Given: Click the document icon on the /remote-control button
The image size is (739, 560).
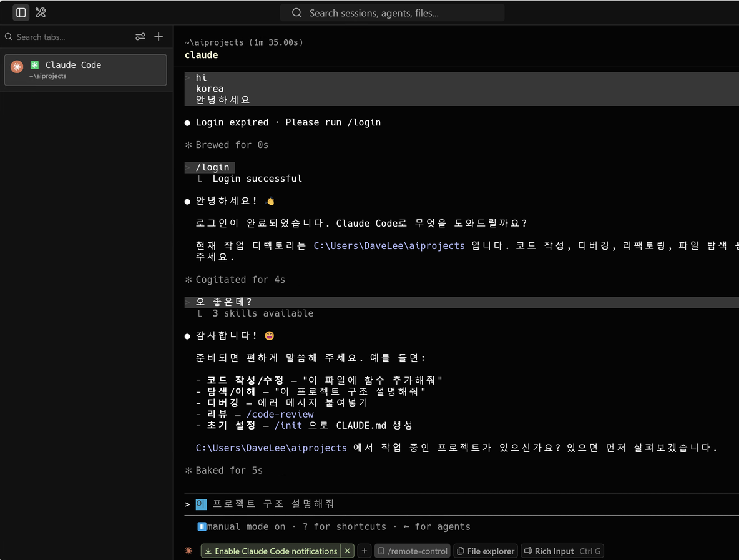Looking at the screenshot, I should click(x=381, y=551).
